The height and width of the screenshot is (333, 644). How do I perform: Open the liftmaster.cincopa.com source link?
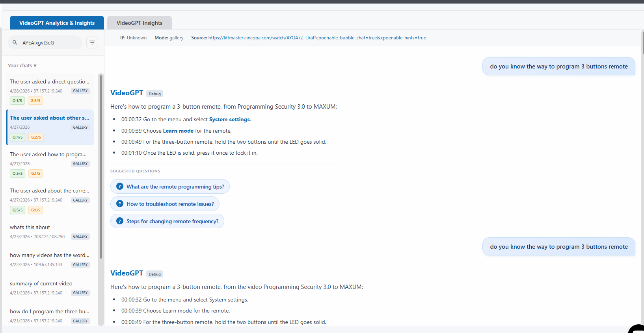(317, 38)
